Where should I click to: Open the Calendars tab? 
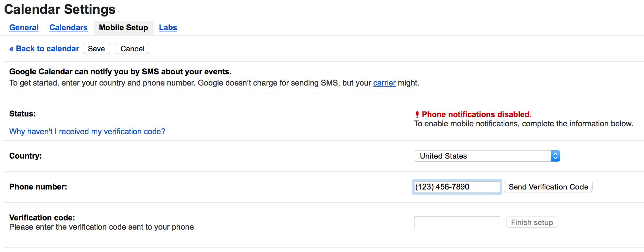click(x=68, y=28)
